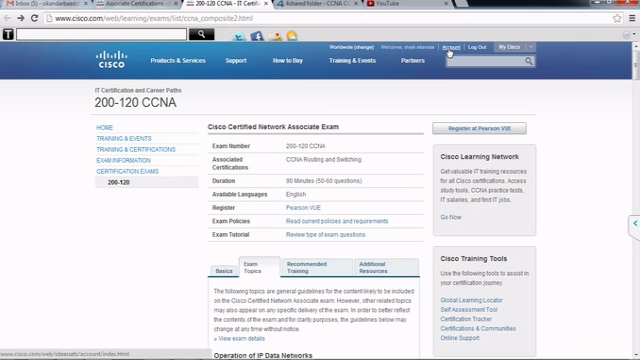Open the Chrome menu hamburger icon

pyautogui.click(x=632, y=18)
